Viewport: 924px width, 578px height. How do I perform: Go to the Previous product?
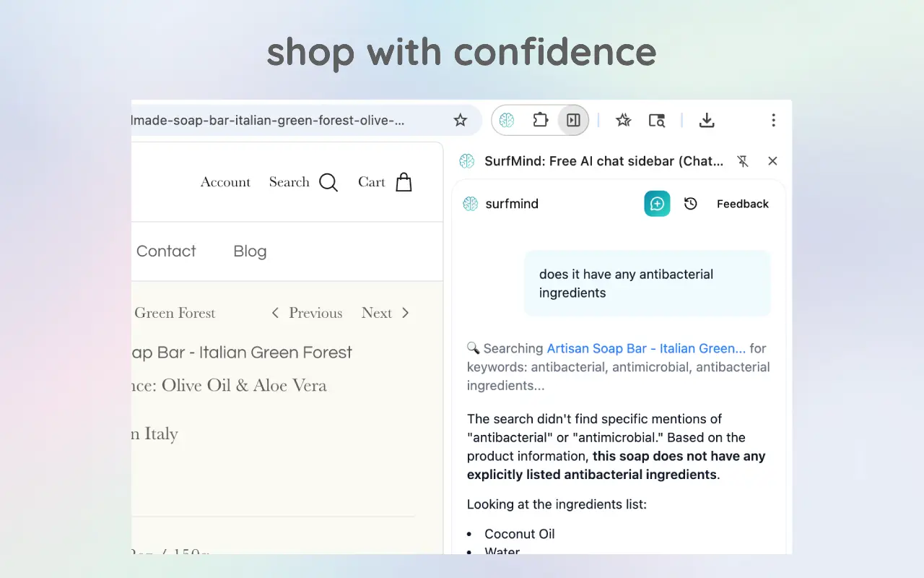point(307,313)
